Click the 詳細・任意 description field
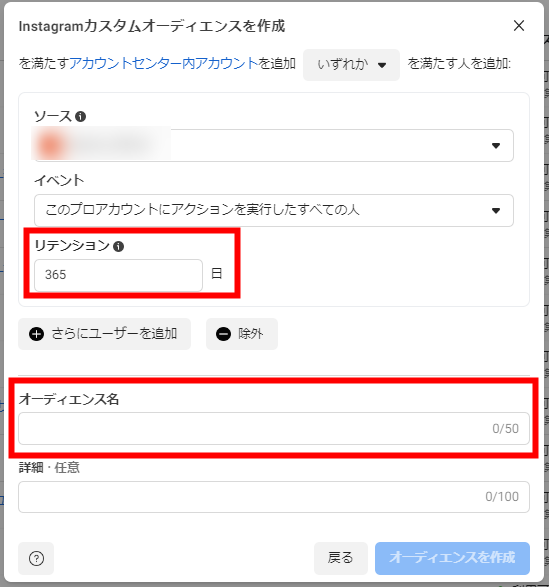The width and height of the screenshot is (549, 587). pyautogui.click(x=274, y=497)
